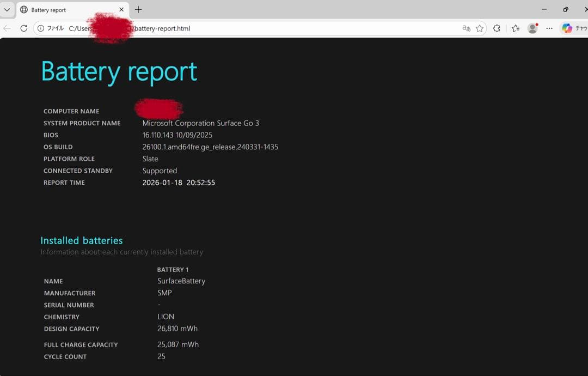This screenshot has width=588, height=376.
Task: Reload the battery report page
Action: pos(23,28)
